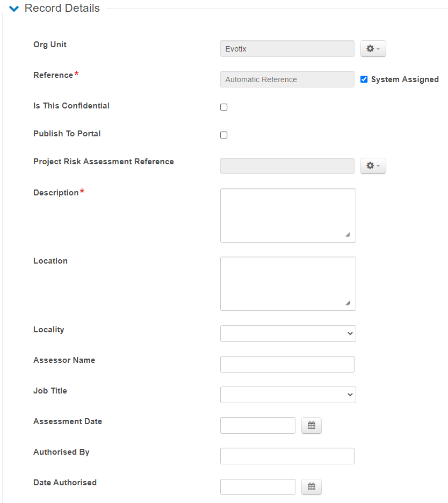448x503 pixels.
Task: Focus the Authorised By field
Action: 287,456
